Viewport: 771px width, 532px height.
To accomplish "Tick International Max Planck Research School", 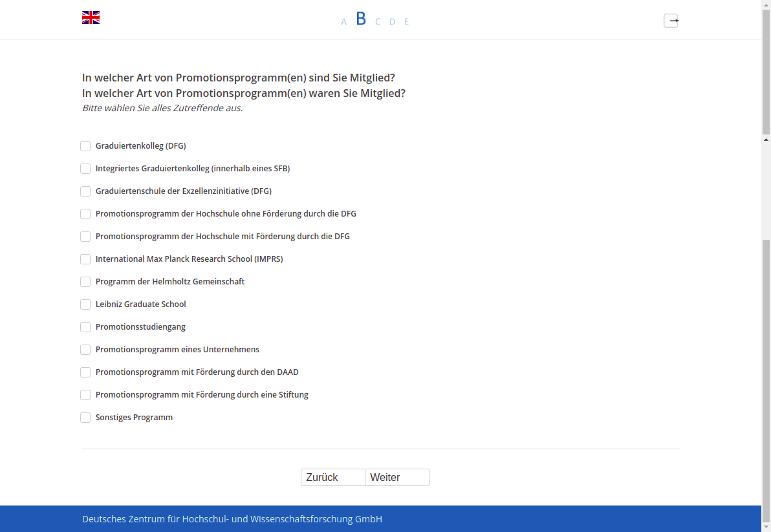I will coord(85,259).
